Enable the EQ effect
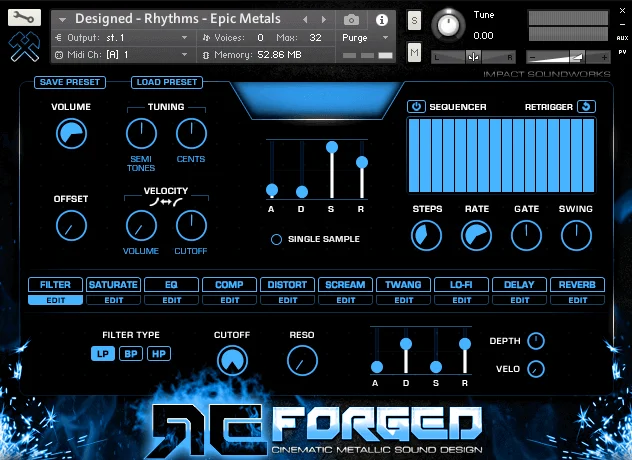This screenshot has height=460, width=632. point(172,285)
